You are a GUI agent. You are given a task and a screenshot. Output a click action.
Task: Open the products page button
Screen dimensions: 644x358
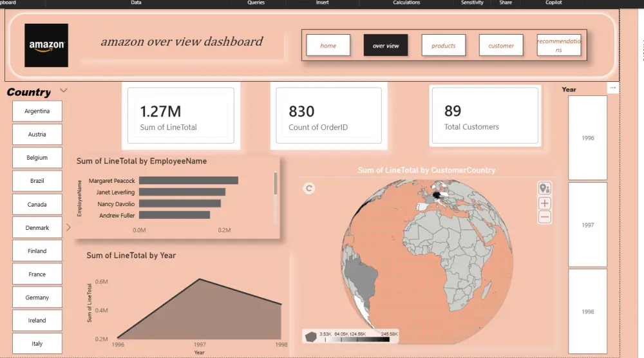pyautogui.click(x=444, y=46)
